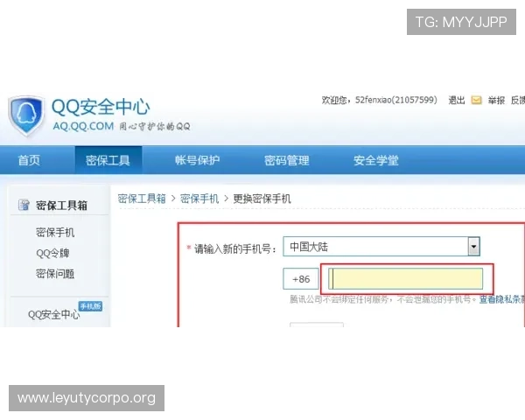Click the username 52fenxiao(21057599)

pyautogui.click(x=396, y=100)
